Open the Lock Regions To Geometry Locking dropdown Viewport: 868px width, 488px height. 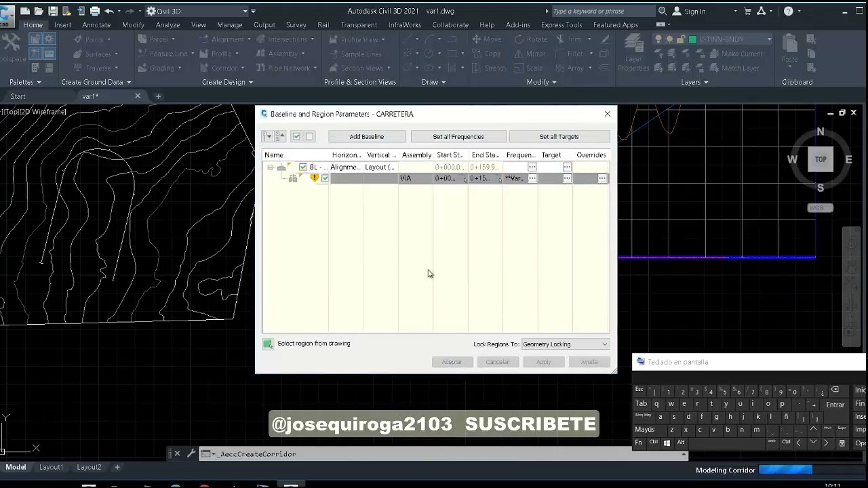565,344
